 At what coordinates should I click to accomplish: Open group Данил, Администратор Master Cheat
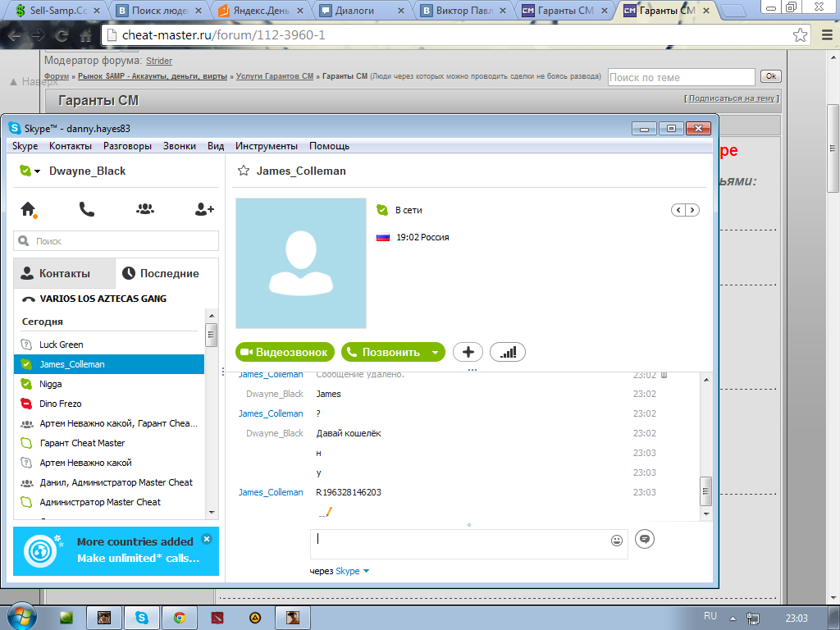[109, 482]
